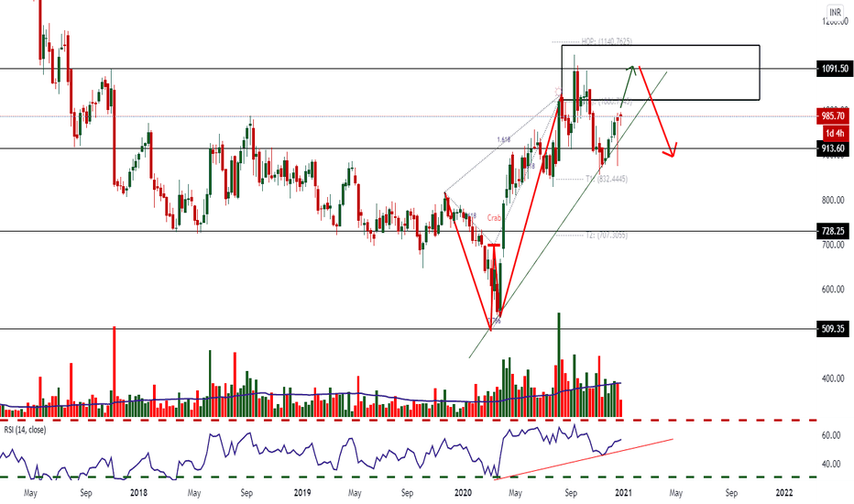Click the 1.618 ratio label
This screenshot has width=854, height=504.
point(504,139)
